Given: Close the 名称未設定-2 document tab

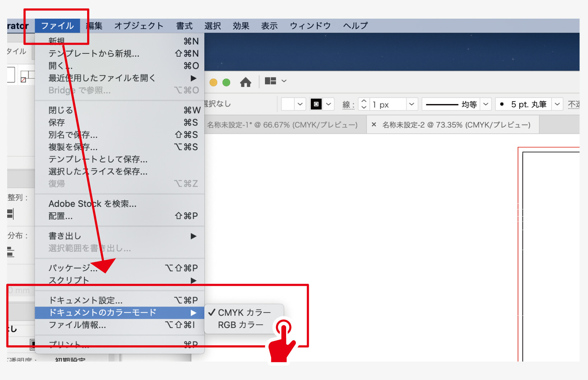Looking at the screenshot, I should pyautogui.click(x=374, y=125).
